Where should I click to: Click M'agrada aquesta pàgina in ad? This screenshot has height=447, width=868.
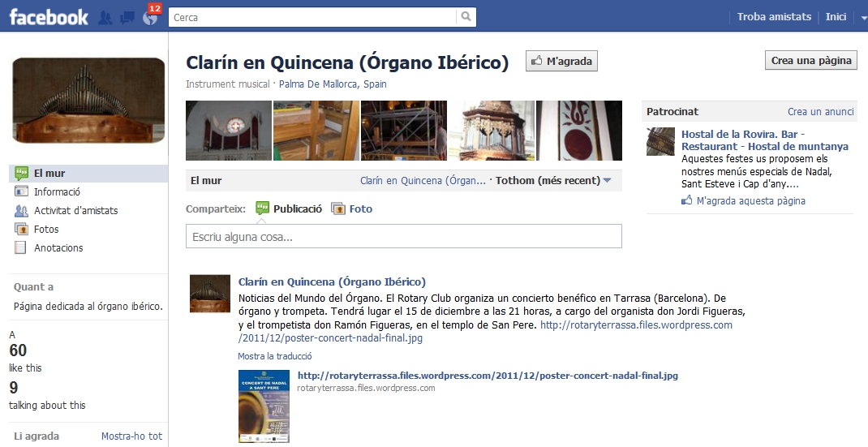pyautogui.click(x=750, y=200)
